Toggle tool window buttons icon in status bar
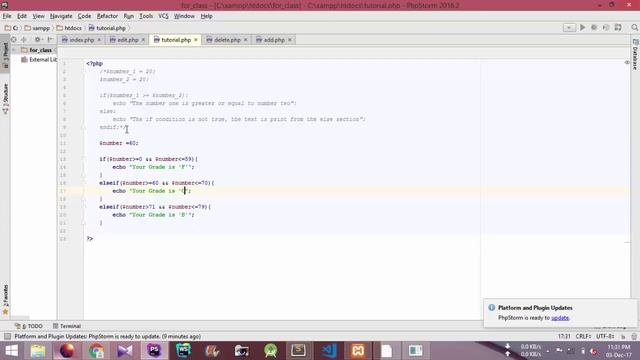 pyautogui.click(x=7, y=337)
